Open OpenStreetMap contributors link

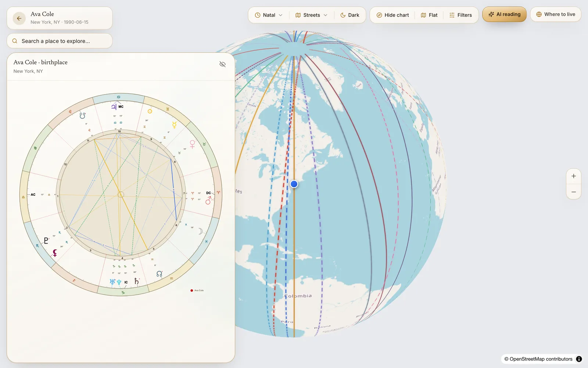click(538, 359)
